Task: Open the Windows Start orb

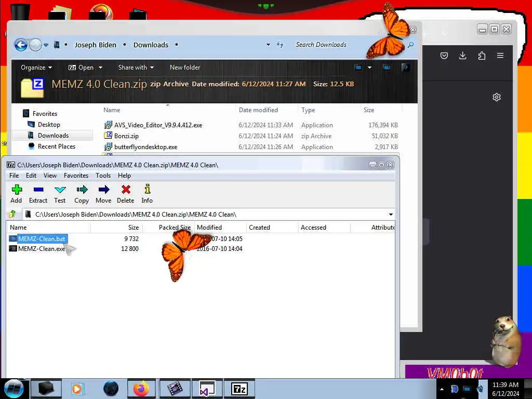Action: click(x=14, y=389)
